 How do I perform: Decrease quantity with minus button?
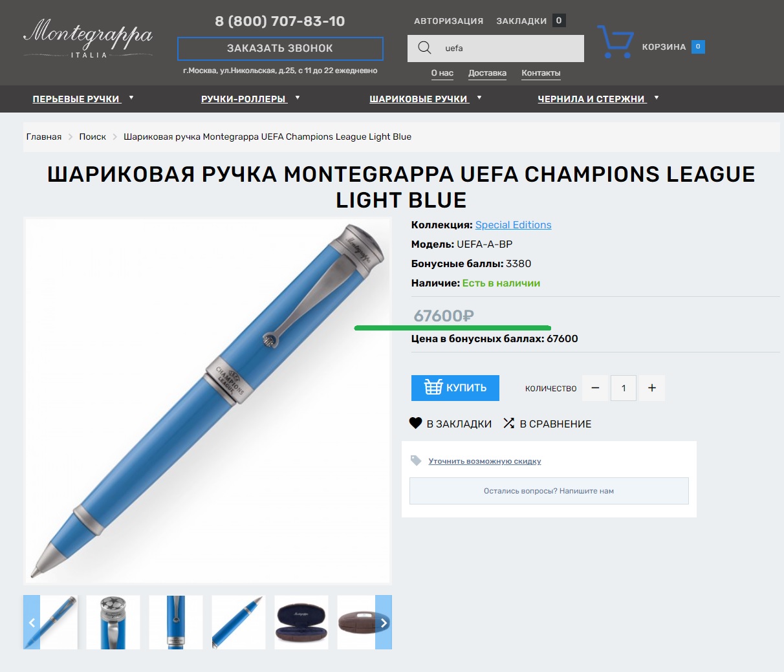point(595,388)
